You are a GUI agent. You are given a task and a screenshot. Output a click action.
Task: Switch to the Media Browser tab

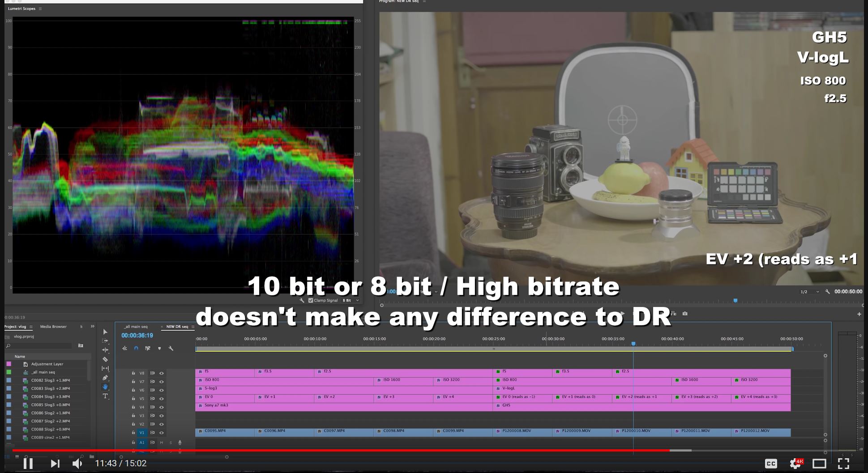coord(53,327)
